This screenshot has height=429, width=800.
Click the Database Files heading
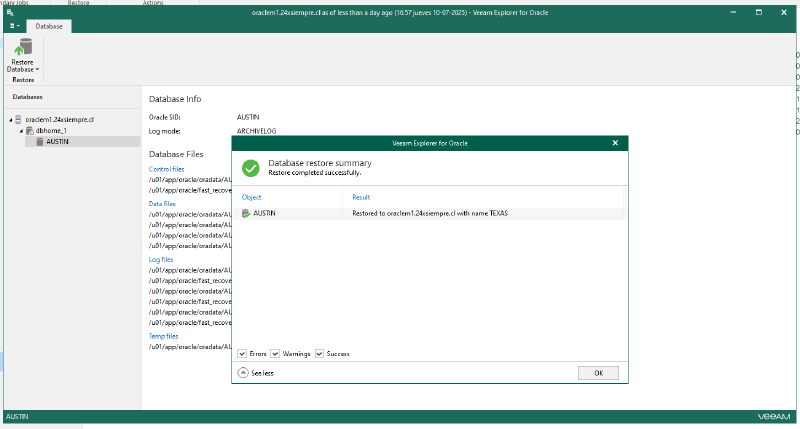click(176, 154)
